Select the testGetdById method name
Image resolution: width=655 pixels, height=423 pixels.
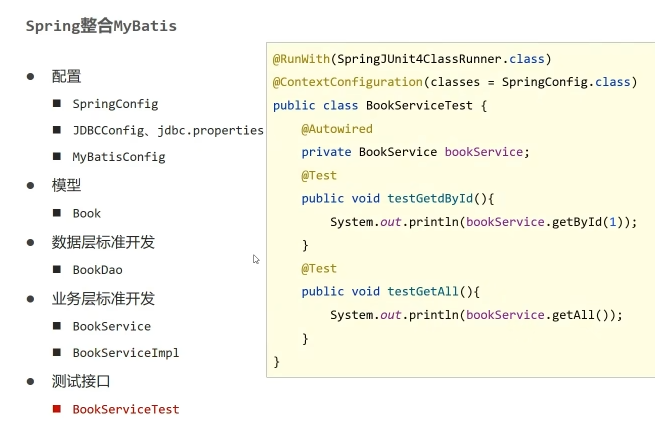[430, 198]
